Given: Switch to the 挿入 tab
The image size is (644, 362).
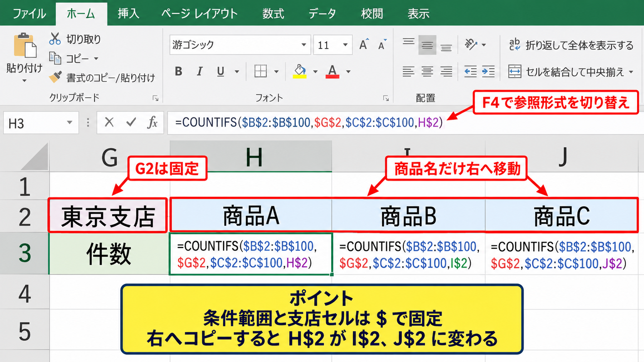Looking at the screenshot, I should click(x=128, y=14).
